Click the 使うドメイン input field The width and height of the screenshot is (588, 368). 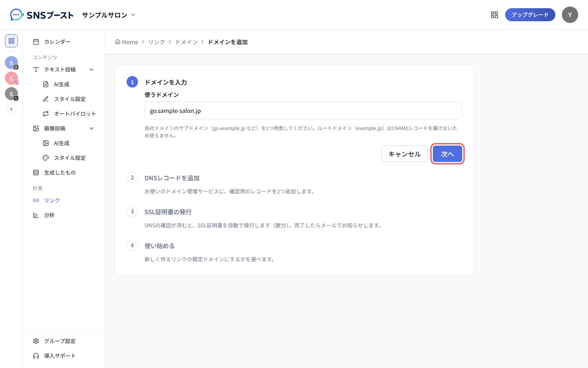303,110
